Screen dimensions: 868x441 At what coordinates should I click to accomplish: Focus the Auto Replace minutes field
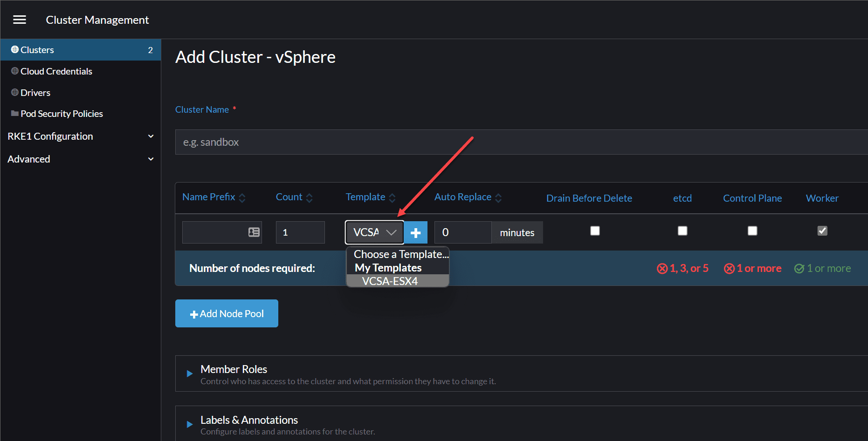pos(463,232)
